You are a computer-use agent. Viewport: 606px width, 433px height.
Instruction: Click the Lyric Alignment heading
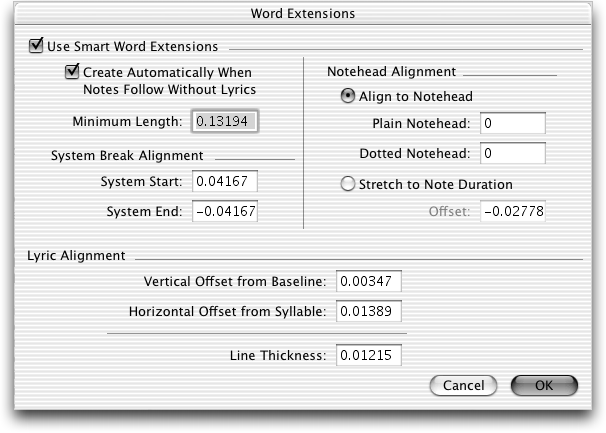click(x=76, y=256)
